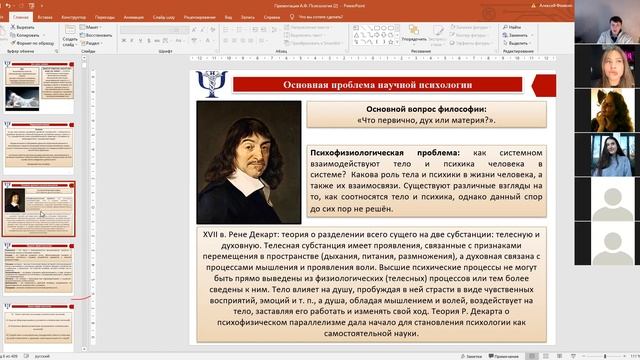640x360 pixels.
Task: Toggle underline Ч formatting
Action: tap(140, 41)
